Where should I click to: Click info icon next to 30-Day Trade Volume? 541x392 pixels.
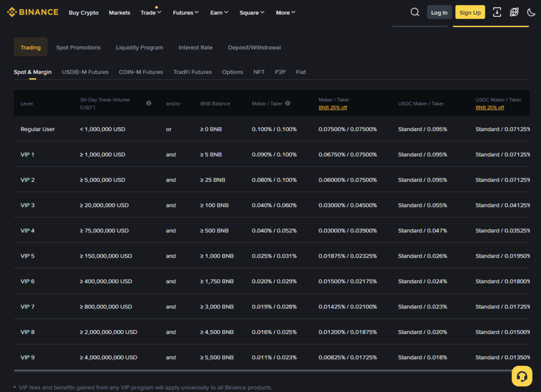[148, 103]
